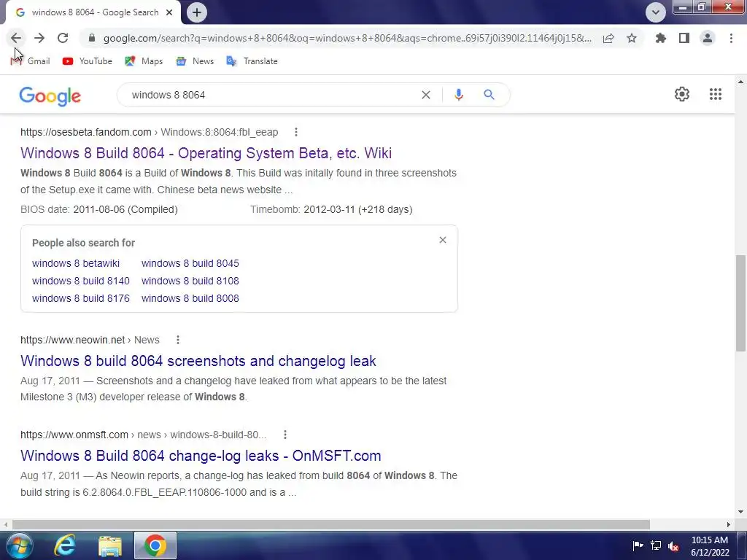Search for windows 8 build 8140
Image resolution: width=747 pixels, height=560 pixels.
[x=80, y=281]
